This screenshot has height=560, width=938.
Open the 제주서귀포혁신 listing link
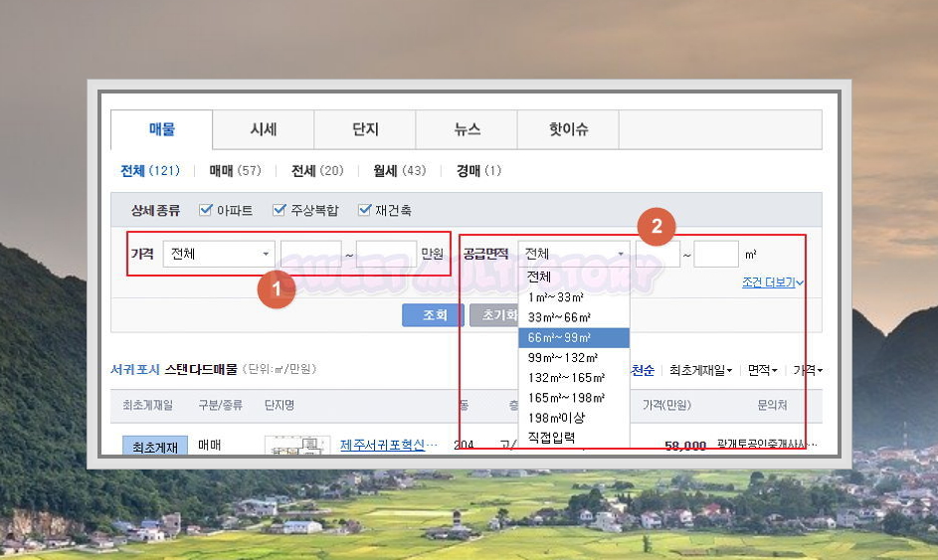coord(388,446)
